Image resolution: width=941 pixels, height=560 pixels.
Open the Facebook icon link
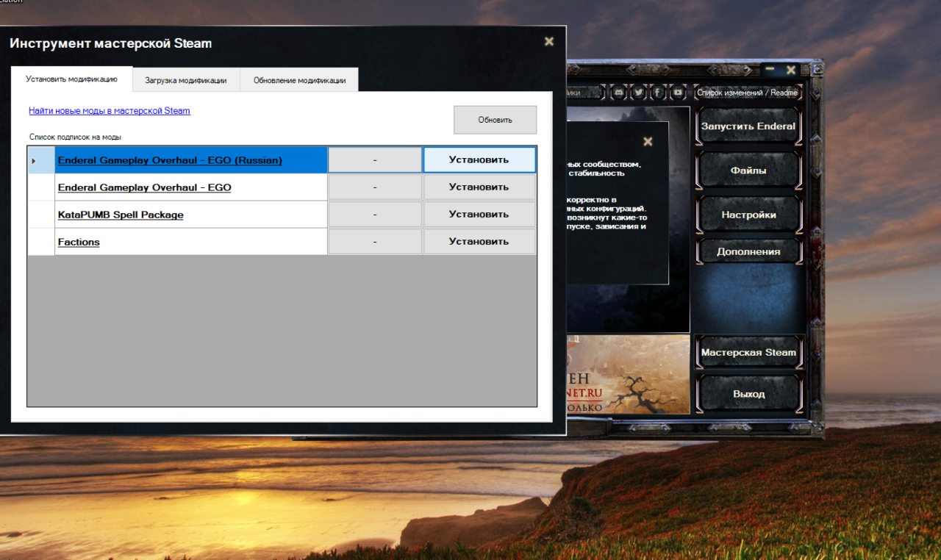[x=658, y=93]
